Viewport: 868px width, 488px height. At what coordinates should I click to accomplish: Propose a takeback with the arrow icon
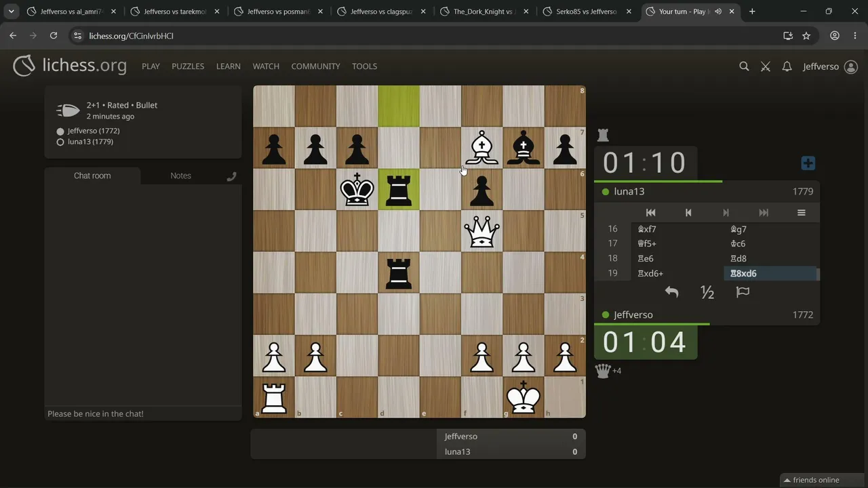(x=671, y=292)
